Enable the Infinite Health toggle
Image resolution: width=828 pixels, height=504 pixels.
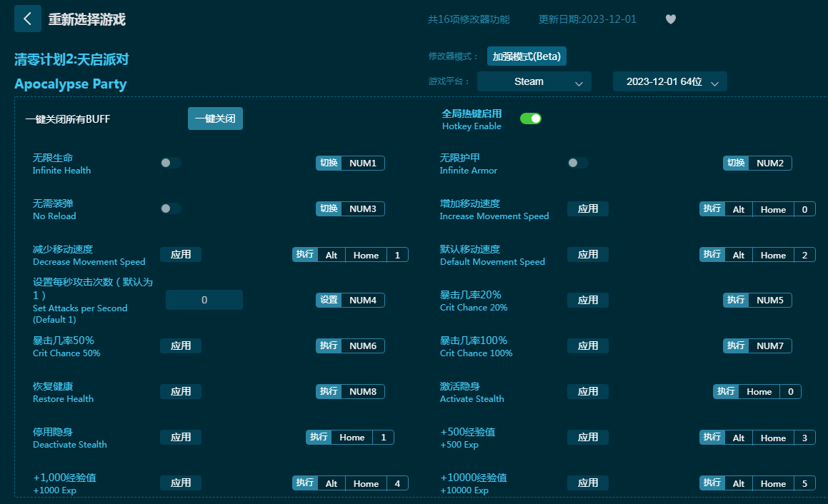tap(171, 163)
